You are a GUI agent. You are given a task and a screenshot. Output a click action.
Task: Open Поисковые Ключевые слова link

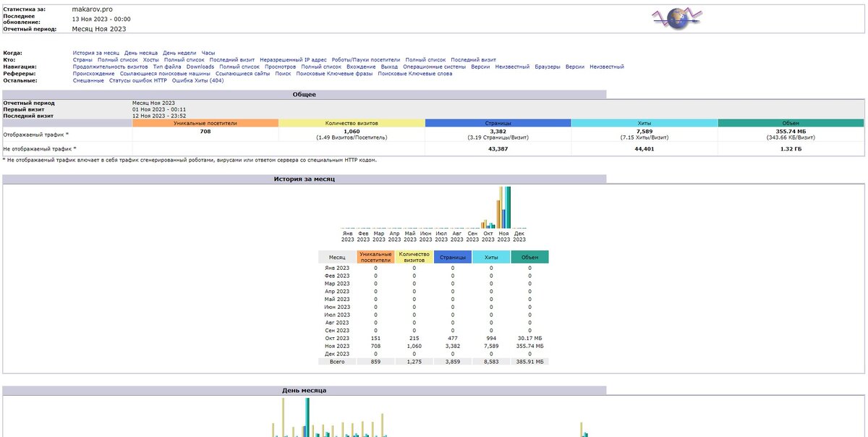pyautogui.click(x=415, y=74)
